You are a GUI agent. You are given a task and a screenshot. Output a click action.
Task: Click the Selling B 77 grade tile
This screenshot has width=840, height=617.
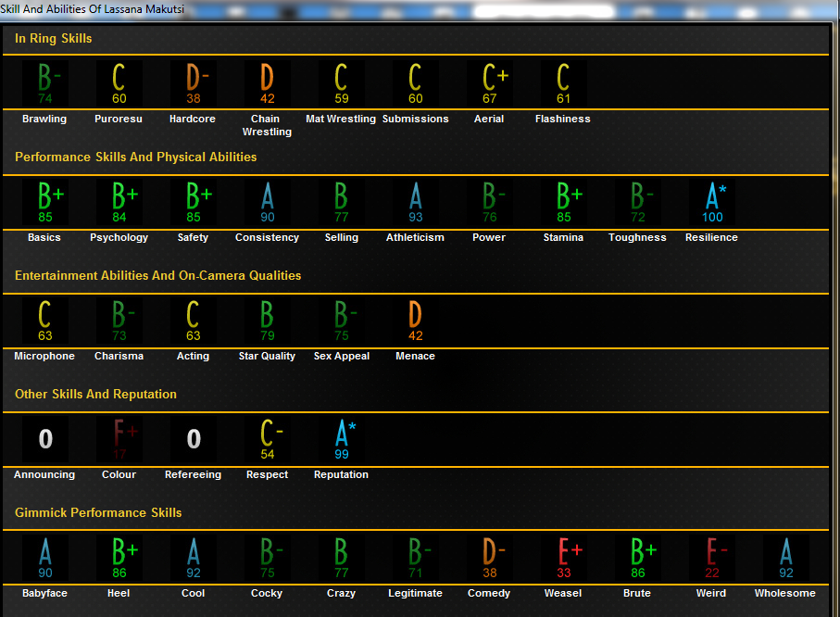341,202
